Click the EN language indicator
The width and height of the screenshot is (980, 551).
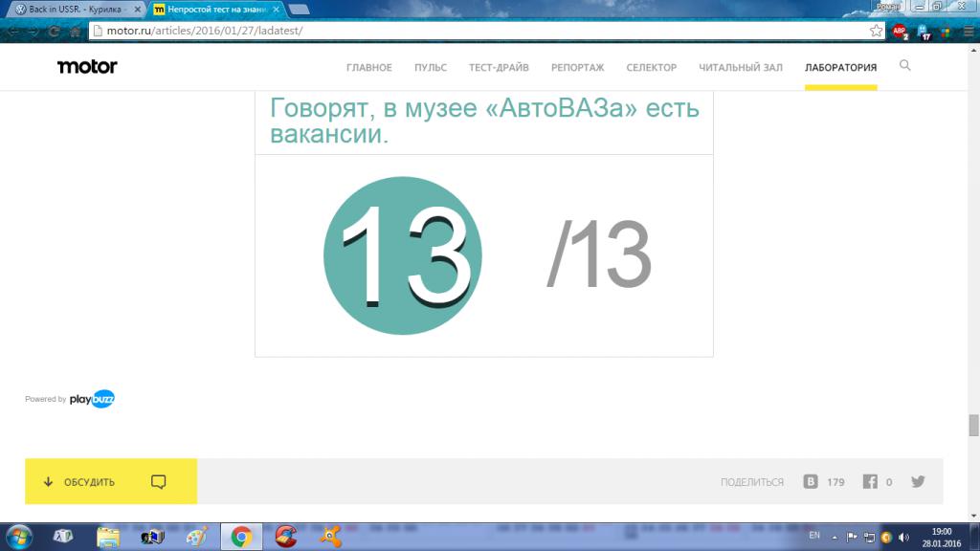(814, 536)
